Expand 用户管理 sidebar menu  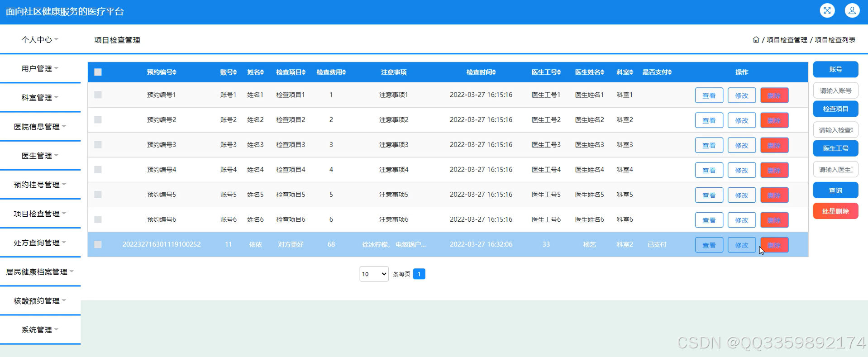[40, 68]
